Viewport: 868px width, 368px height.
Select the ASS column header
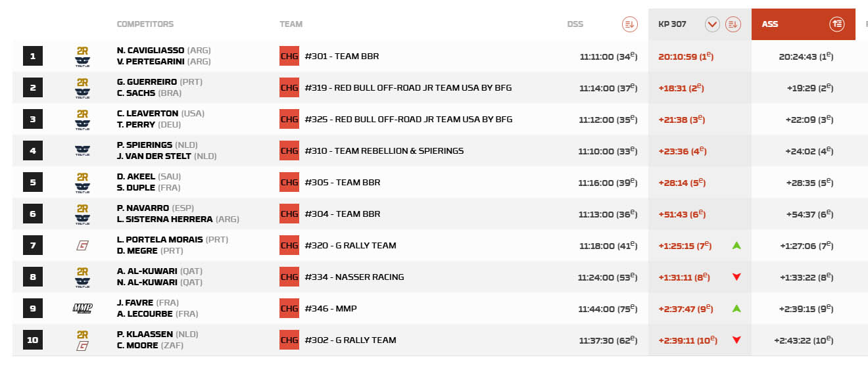click(x=769, y=24)
